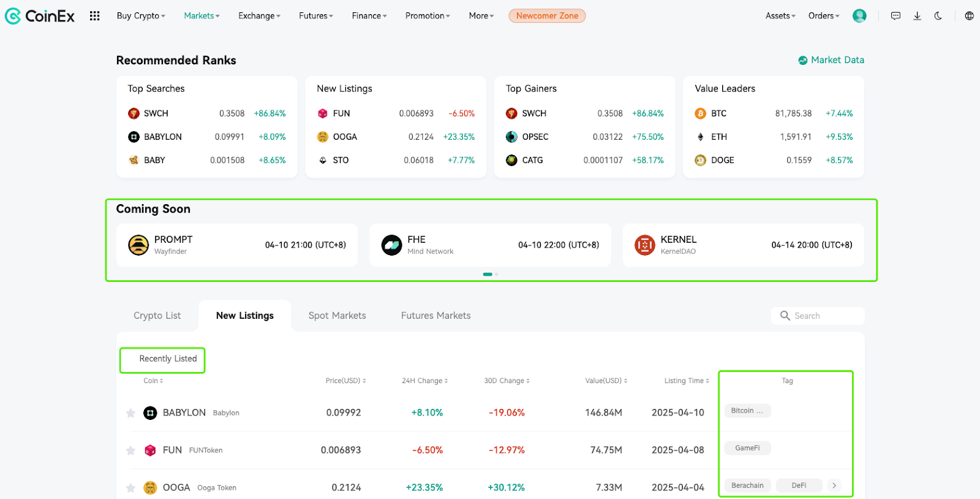Click the download app icon in header
The height and width of the screenshot is (499, 980).
pyautogui.click(x=917, y=16)
